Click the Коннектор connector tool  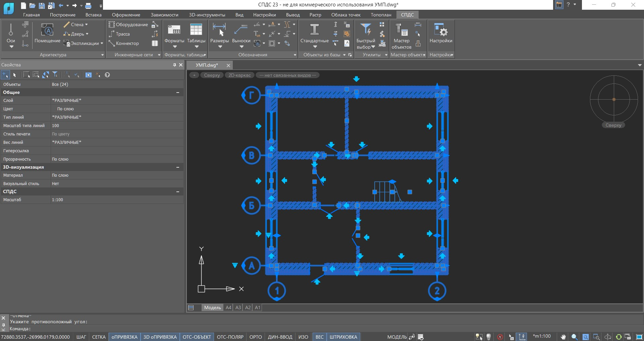[x=123, y=43]
